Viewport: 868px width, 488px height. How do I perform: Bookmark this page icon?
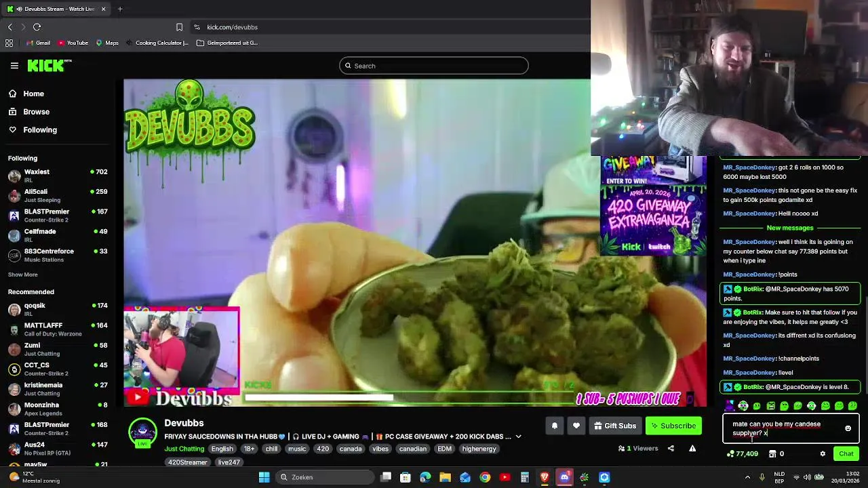tap(179, 27)
